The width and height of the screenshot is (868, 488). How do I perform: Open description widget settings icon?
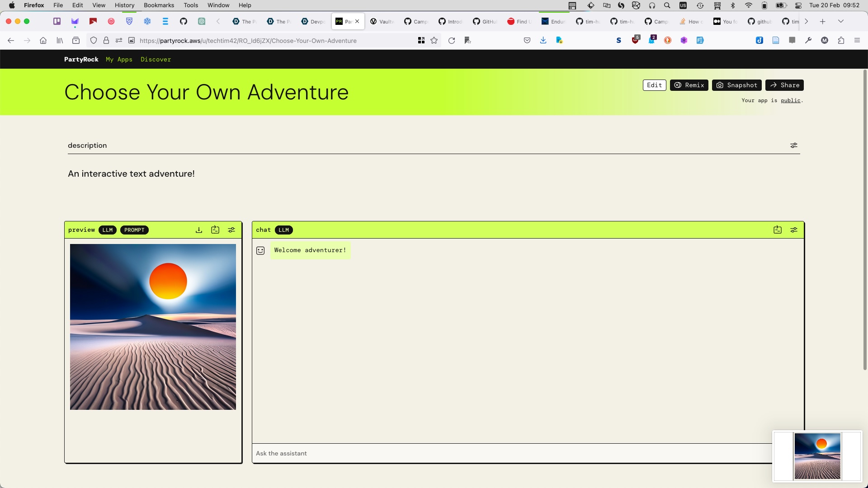point(794,145)
